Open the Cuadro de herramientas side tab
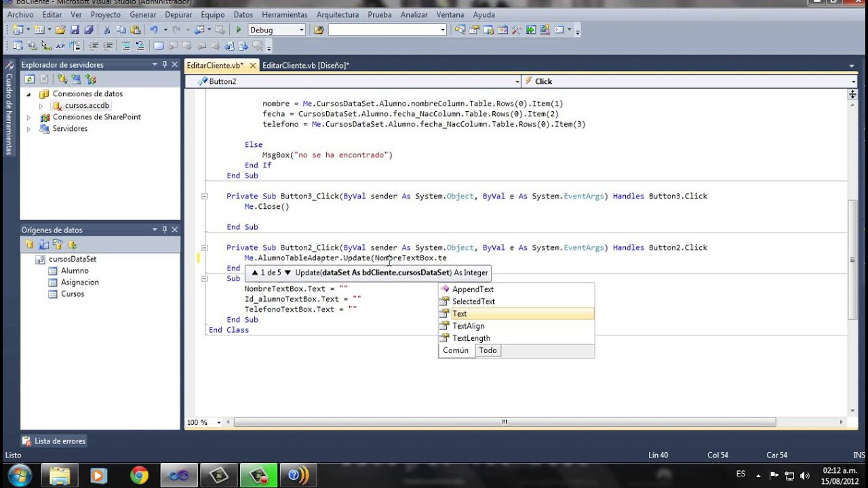Screen dimensions: 868x488 click(9, 108)
